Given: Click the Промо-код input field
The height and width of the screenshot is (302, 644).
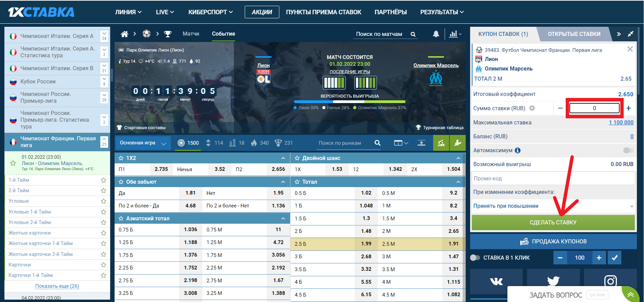Looking at the screenshot, I should (553, 178).
